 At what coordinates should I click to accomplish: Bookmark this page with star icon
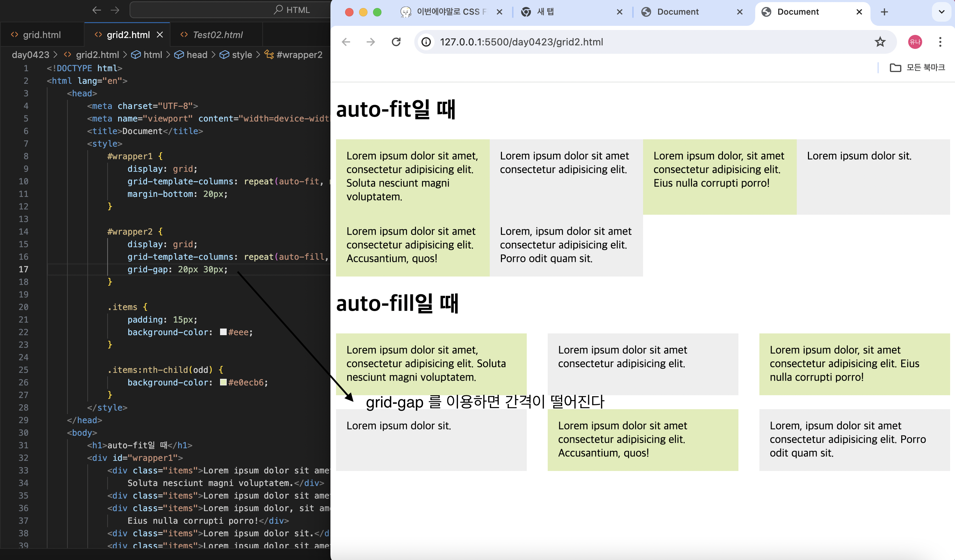880,42
